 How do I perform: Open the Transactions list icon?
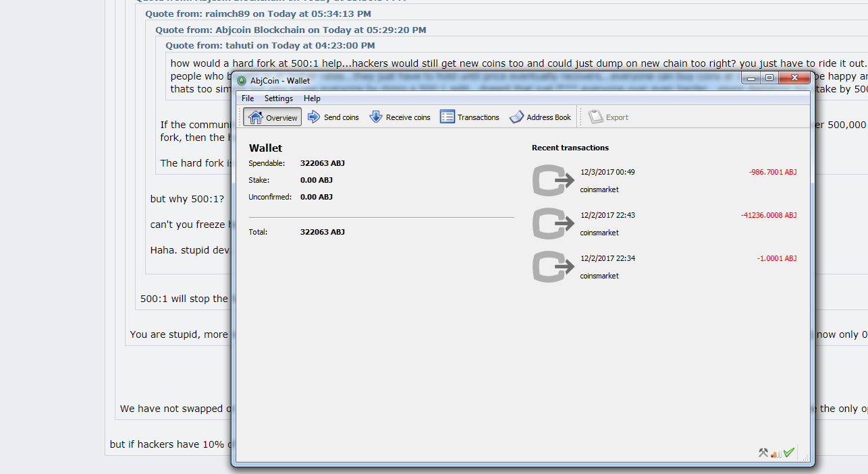click(447, 117)
